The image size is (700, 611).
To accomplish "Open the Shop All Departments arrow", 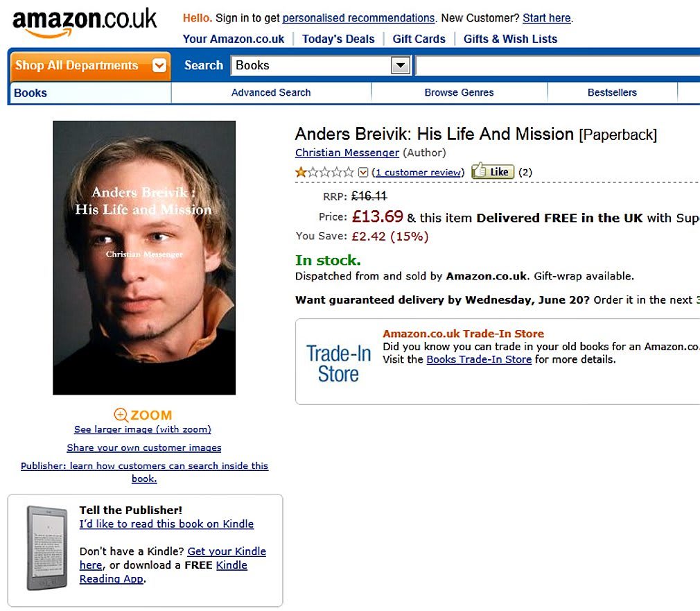I will pos(159,66).
